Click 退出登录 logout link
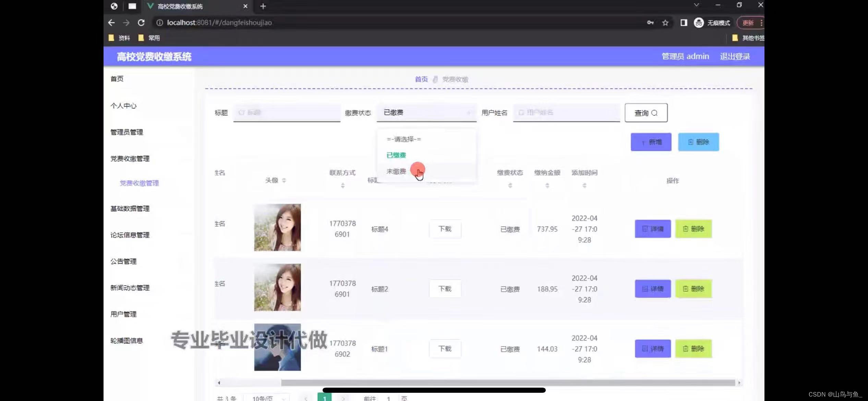 (735, 57)
